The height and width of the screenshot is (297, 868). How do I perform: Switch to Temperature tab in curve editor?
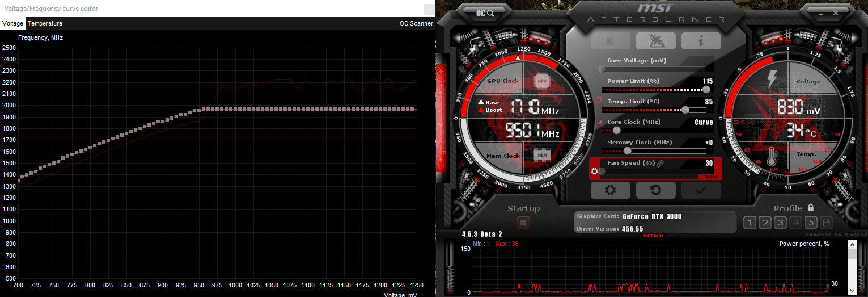coord(45,23)
